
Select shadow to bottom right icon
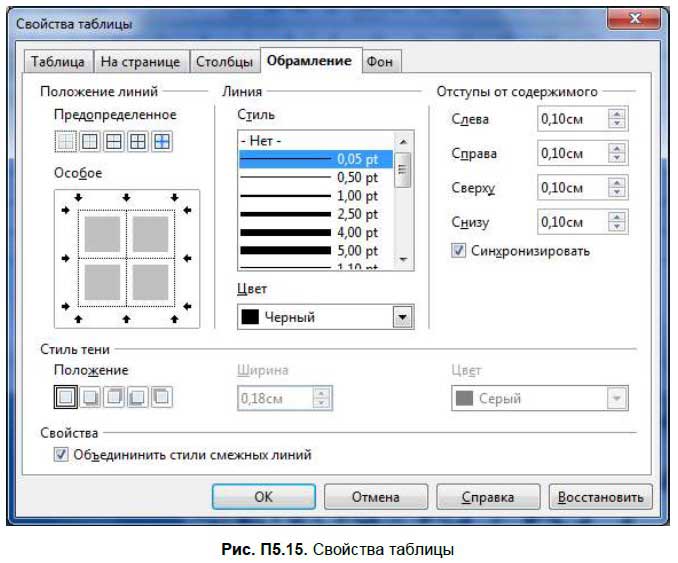[90, 397]
